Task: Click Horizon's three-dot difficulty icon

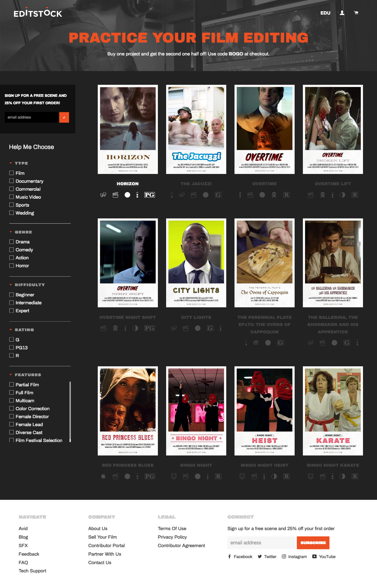Action: pos(137,195)
